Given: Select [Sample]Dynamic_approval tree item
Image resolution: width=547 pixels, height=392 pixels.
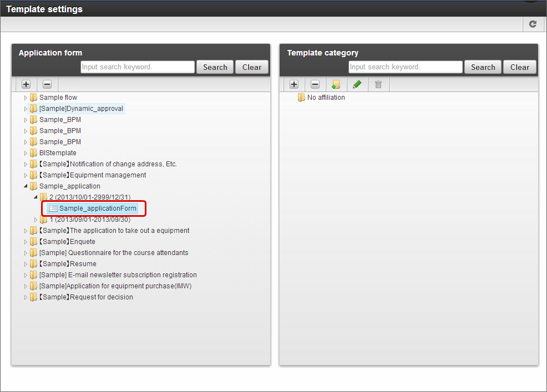Looking at the screenshot, I should [81, 109].
